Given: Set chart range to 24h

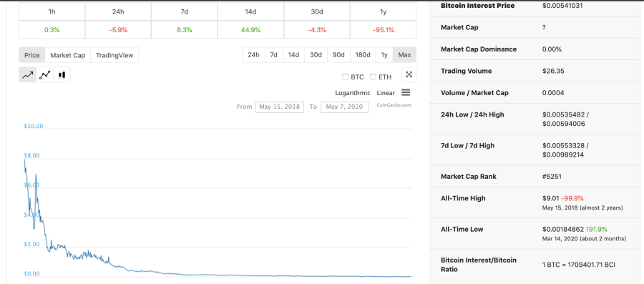Looking at the screenshot, I should click(253, 55).
